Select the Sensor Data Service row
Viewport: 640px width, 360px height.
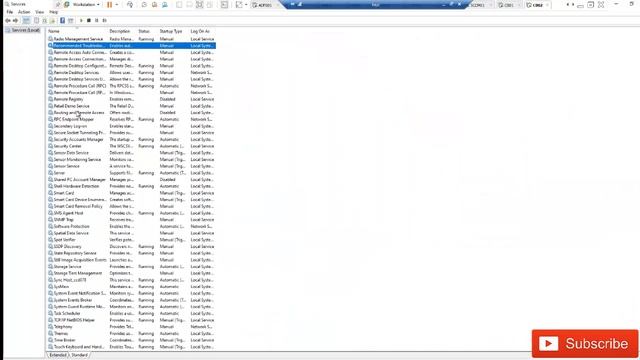coord(131,153)
